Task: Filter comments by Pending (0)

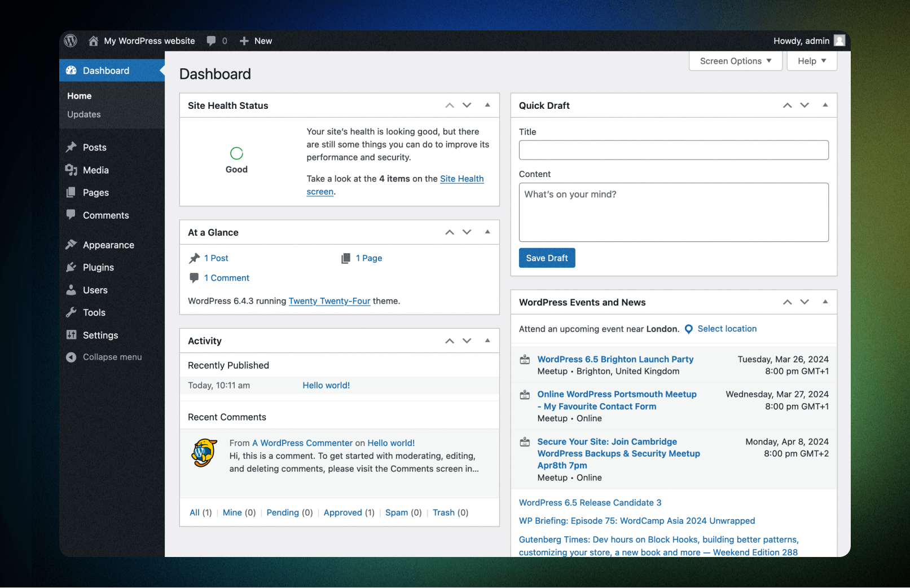Action: coord(289,512)
